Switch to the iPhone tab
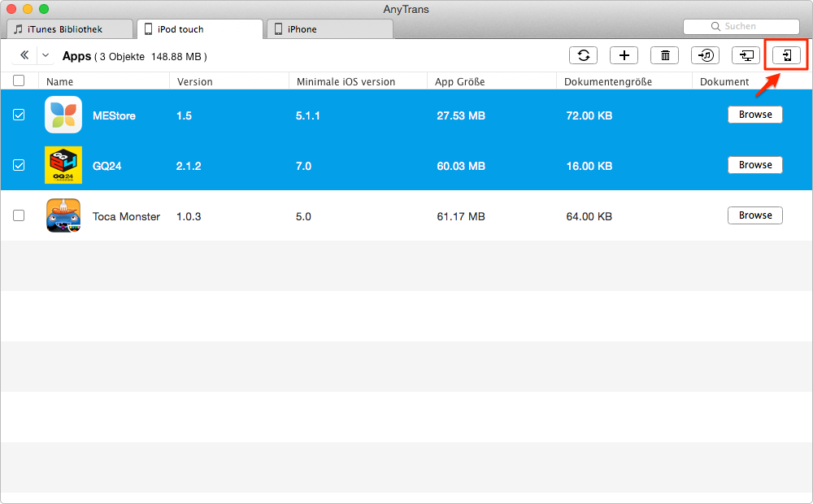Viewport: 813px width, 504px height. 330,29
